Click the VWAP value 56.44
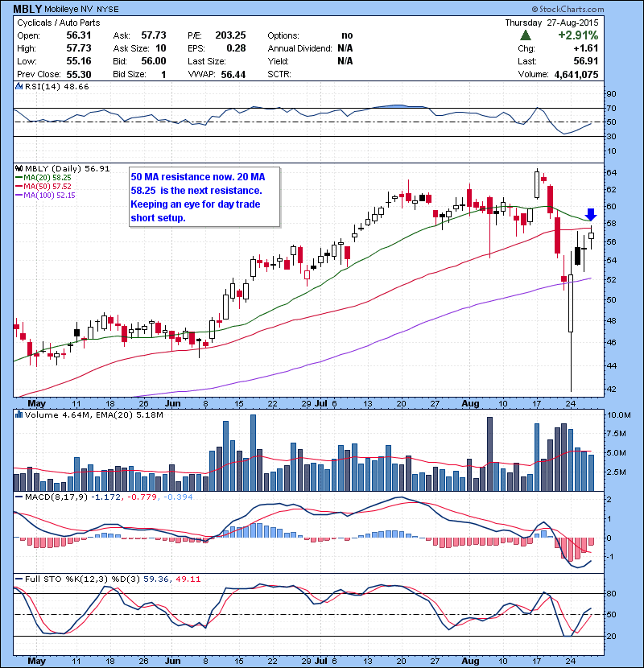The height and width of the screenshot is (668, 644). [x=233, y=75]
